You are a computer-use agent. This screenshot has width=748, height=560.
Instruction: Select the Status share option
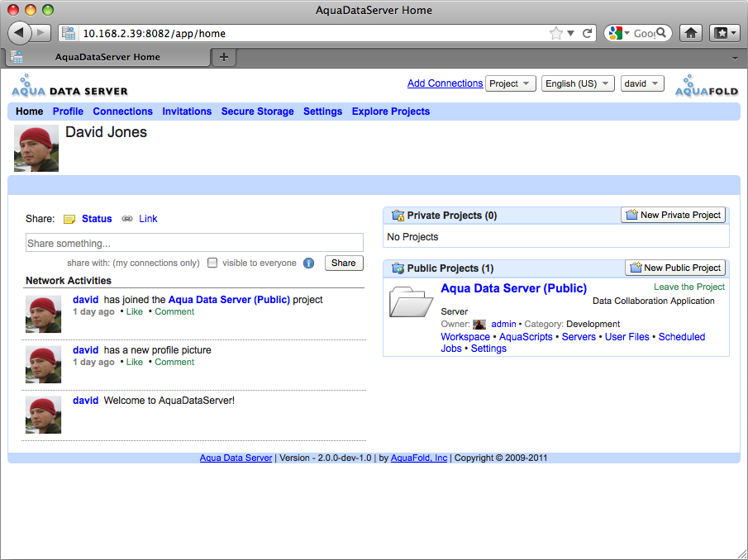(97, 219)
